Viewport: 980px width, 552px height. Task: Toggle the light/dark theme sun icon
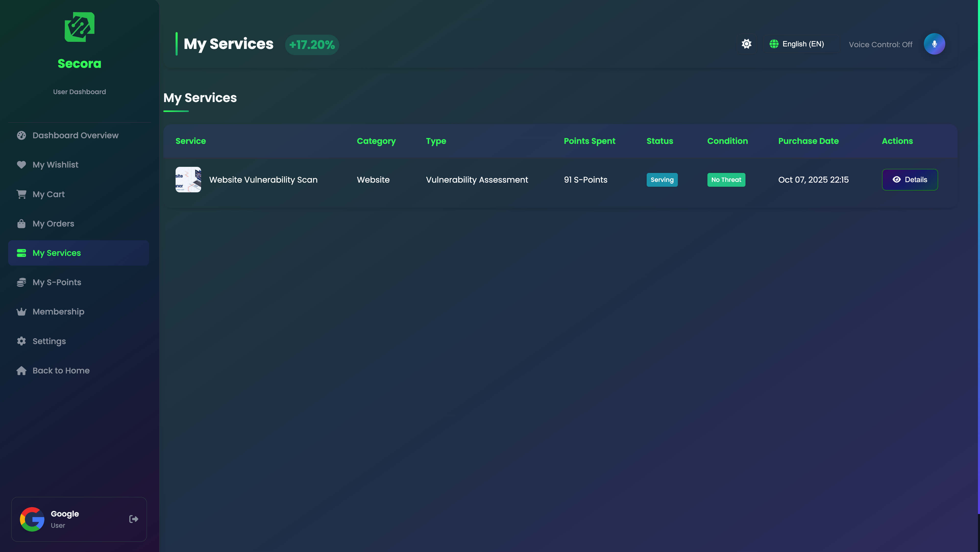(746, 44)
